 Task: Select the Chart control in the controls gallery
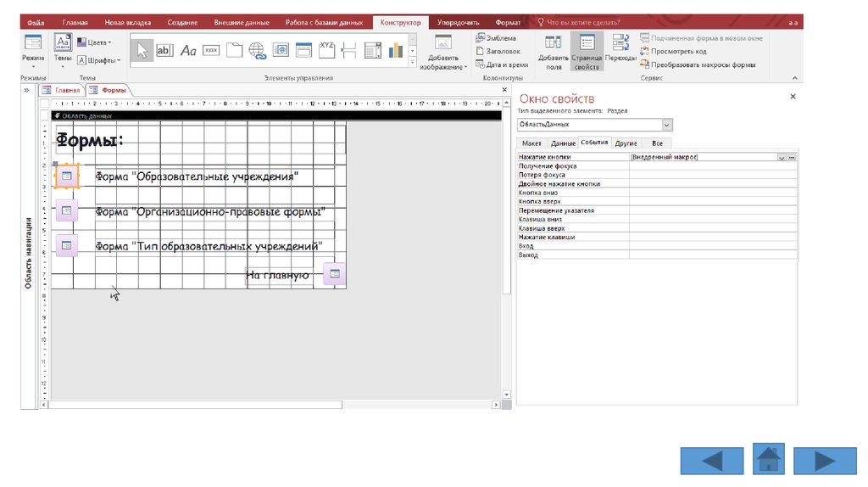pyautogui.click(x=396, y=51)
